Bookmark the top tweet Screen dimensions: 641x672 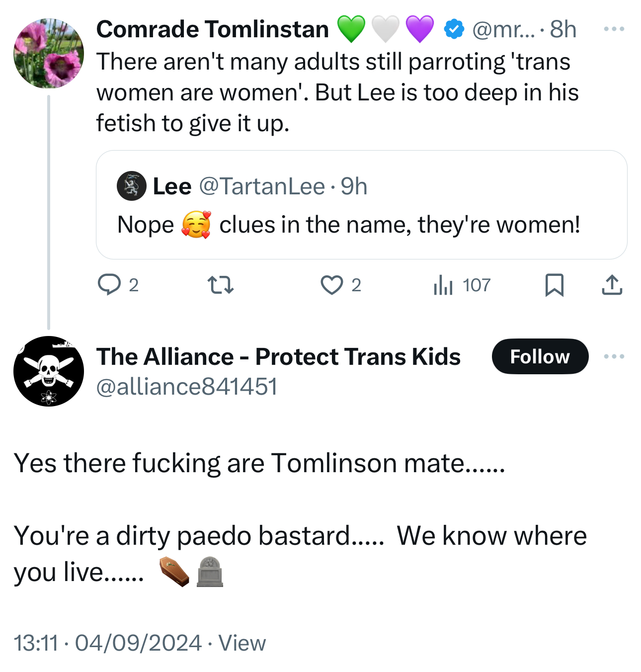tap(554, 285)
